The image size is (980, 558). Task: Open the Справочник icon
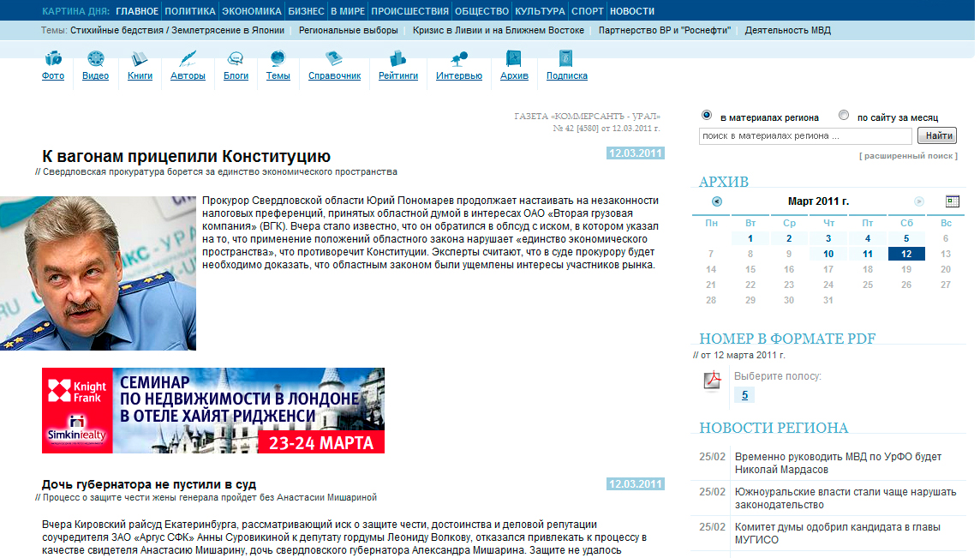pyautogui.click(x=334, y=59)
